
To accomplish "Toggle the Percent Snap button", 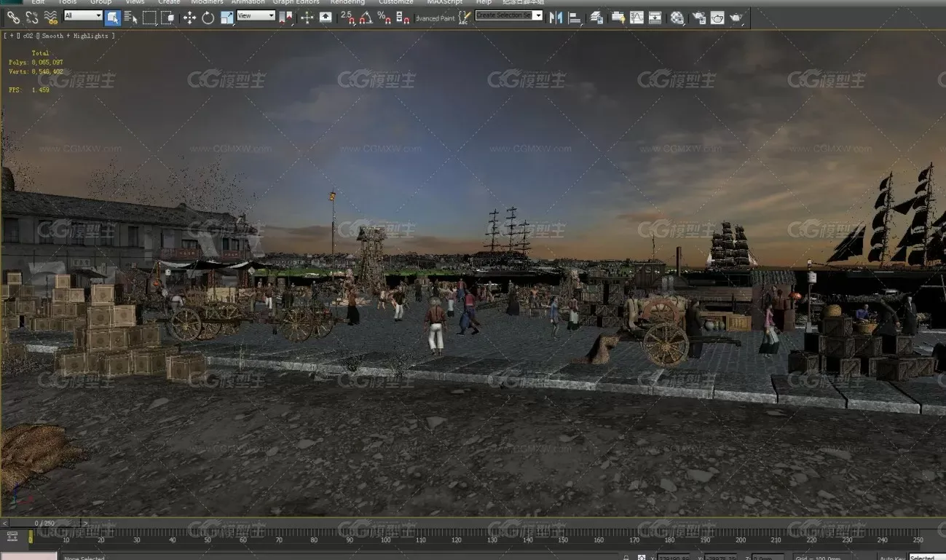I will (x=384, y=17).
